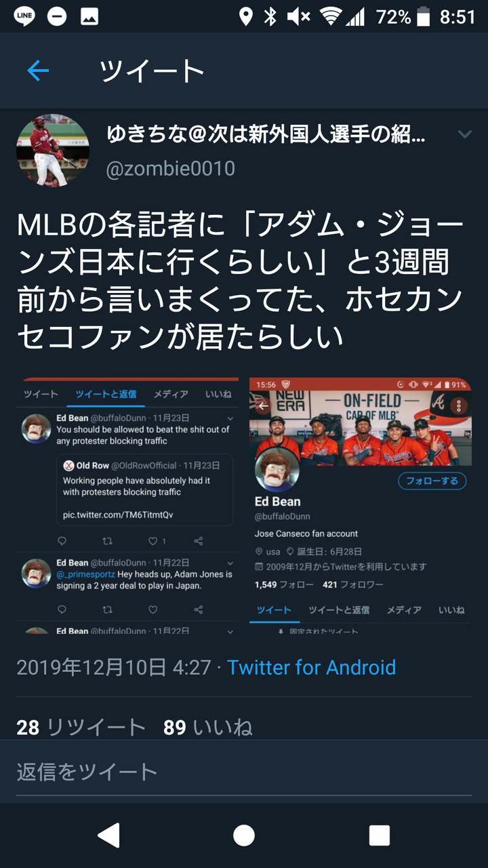
Task: Tap the Bluetooth icon in status bar
Action: tap(270, 16)
